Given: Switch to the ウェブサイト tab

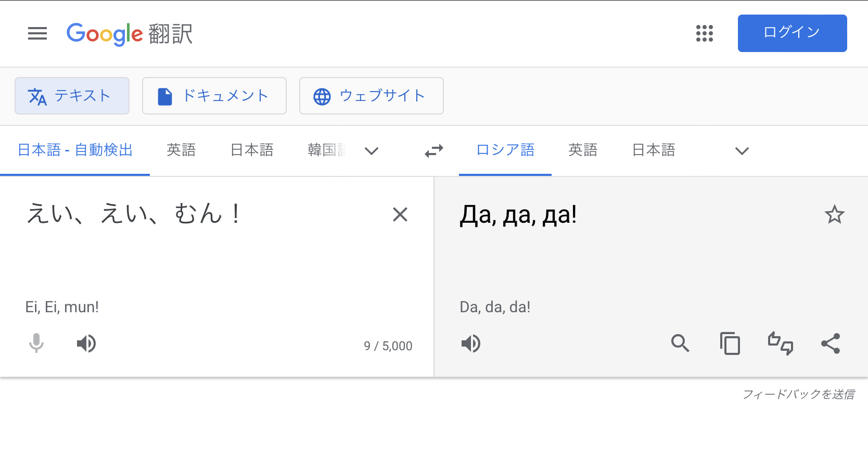Looking at the screenshot, I should [372, 96].
